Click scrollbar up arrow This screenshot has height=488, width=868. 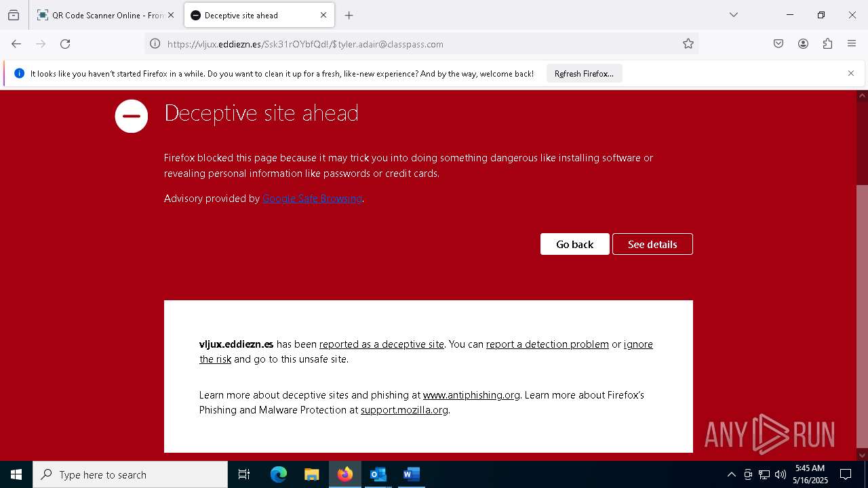862,96
